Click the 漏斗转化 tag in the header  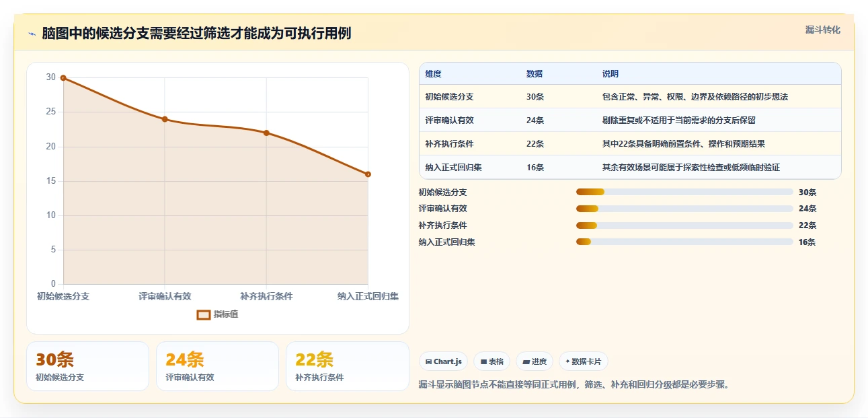[x=822, y=30]
